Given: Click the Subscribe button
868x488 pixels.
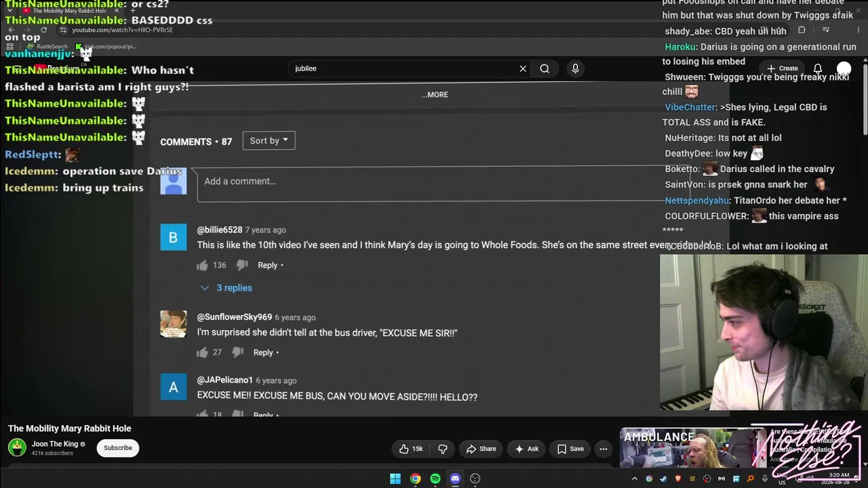Looking at the screenshot, I should [x=118, y=448].
